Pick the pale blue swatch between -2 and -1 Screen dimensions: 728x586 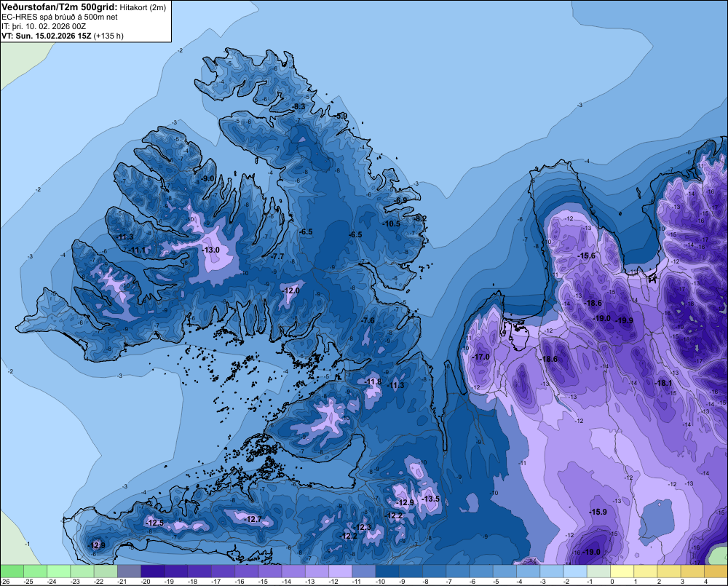575,571
